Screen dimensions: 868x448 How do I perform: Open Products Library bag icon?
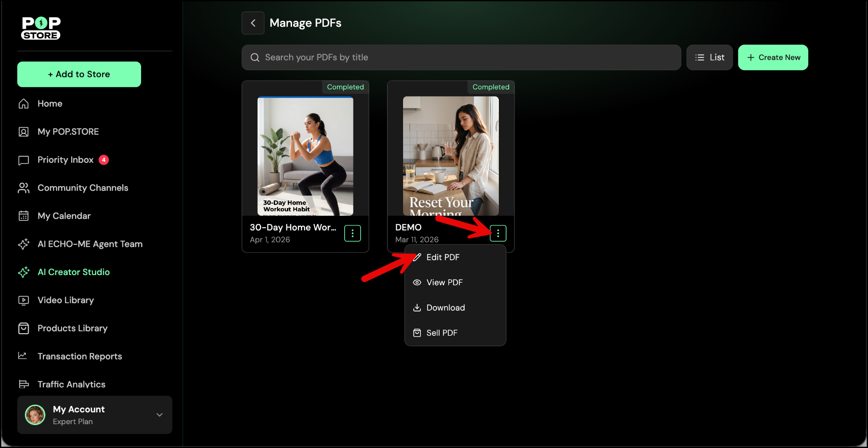tap(24, 328)
